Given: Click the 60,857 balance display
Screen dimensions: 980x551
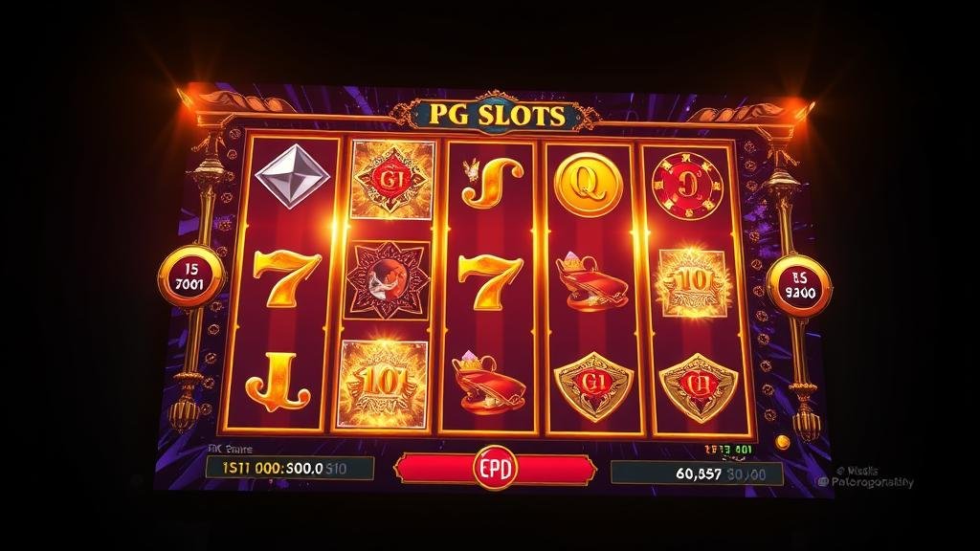Looking at the screenshot, I should point(697,474).
